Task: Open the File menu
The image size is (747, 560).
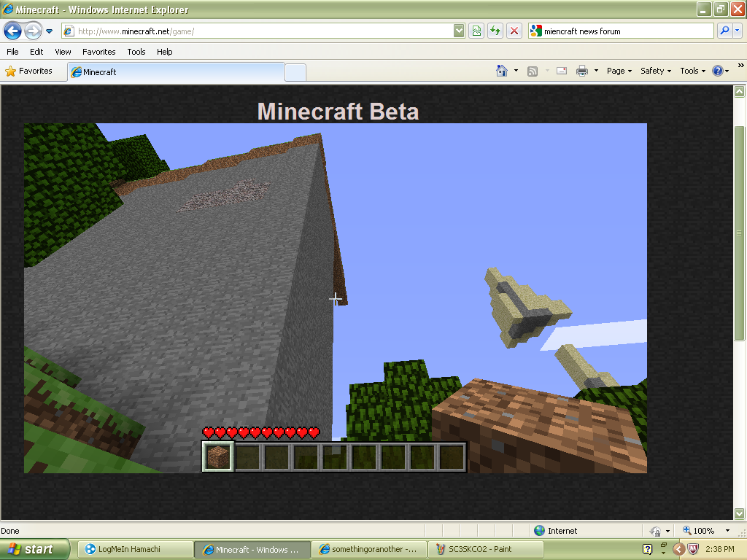Action: click(13, 52)
